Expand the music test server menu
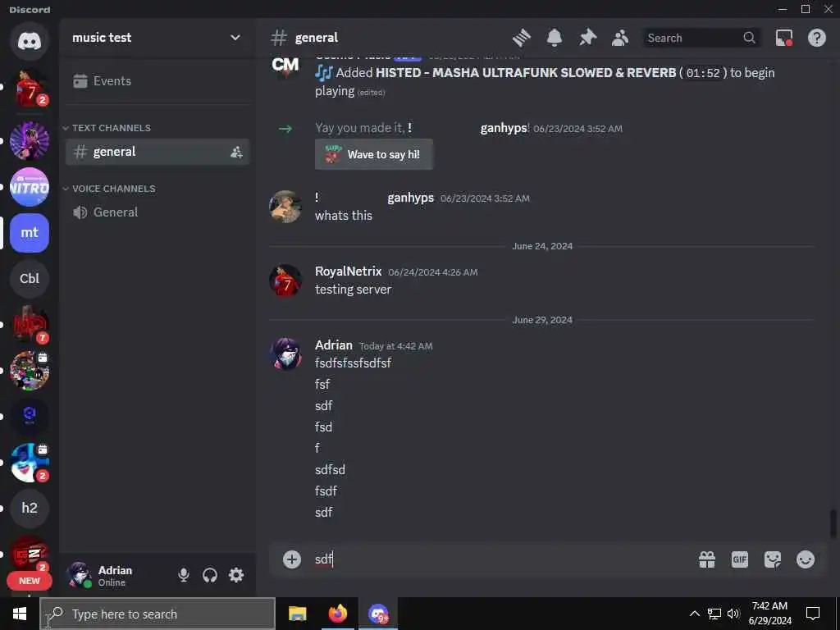This screenshot has height=630, width=840. [157, 38]
